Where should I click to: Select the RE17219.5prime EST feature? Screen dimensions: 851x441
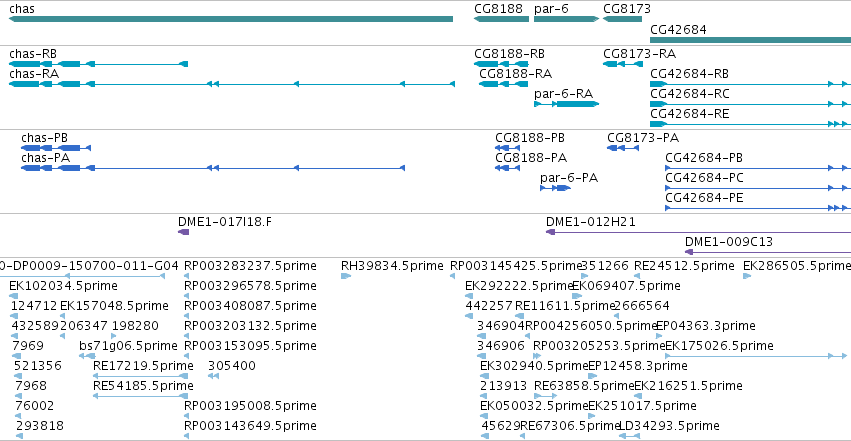[x=141, y=376]
